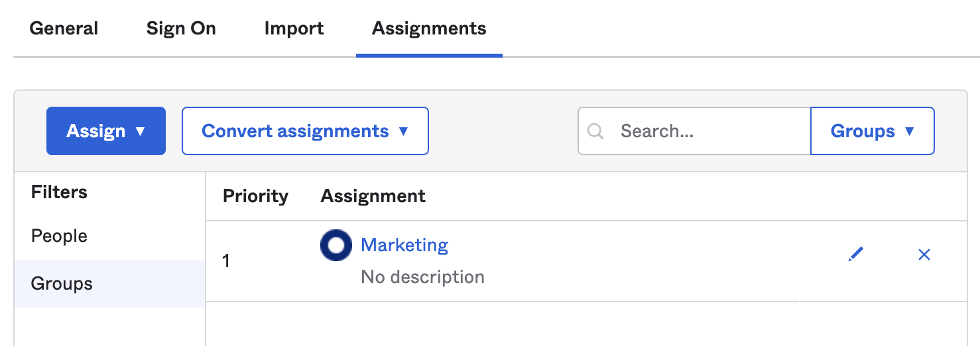980x346 pixels.
Task: Go to the Import tab
Action: (x=294, y=29)
